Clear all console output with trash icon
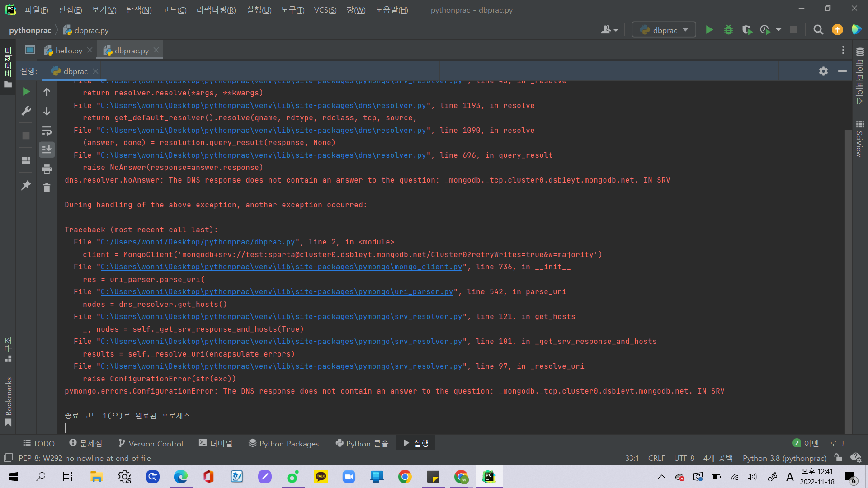 click(x=47, y=188)
